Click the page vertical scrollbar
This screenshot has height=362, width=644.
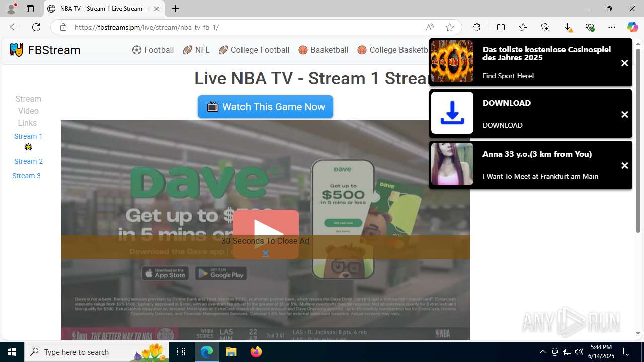(638, 140)
